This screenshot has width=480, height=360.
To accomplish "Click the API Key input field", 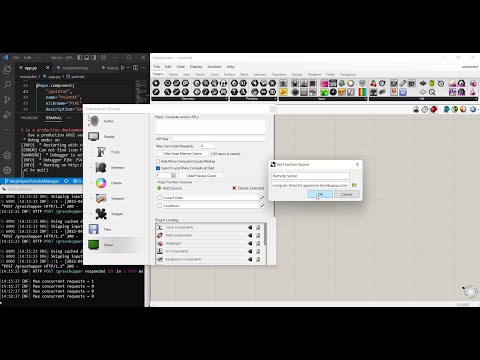I will coord(219,138).
